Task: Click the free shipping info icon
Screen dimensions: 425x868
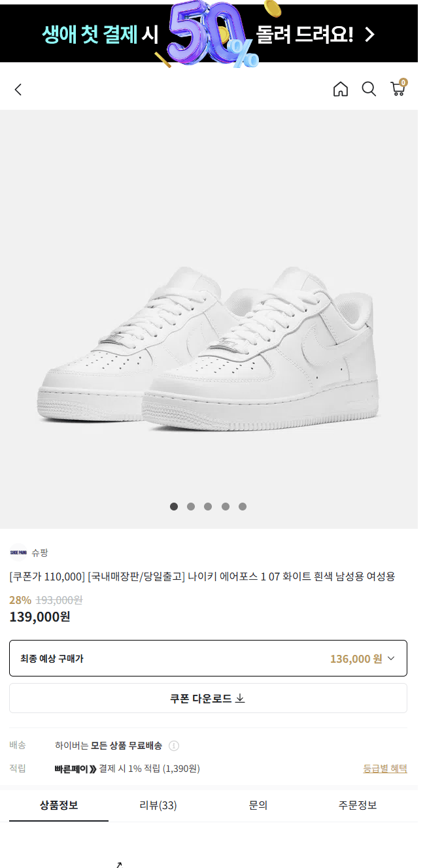Action: [x=174, y=746]
